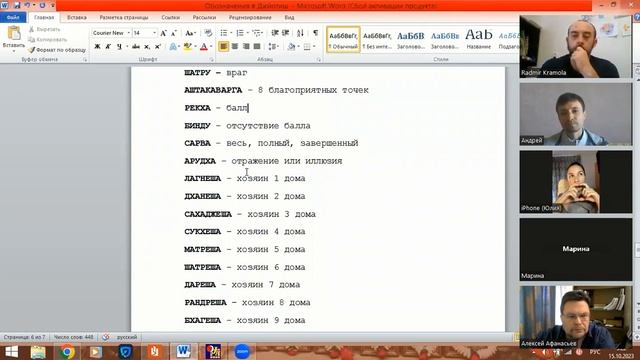Open File Explorer from the taskbar

38,351
